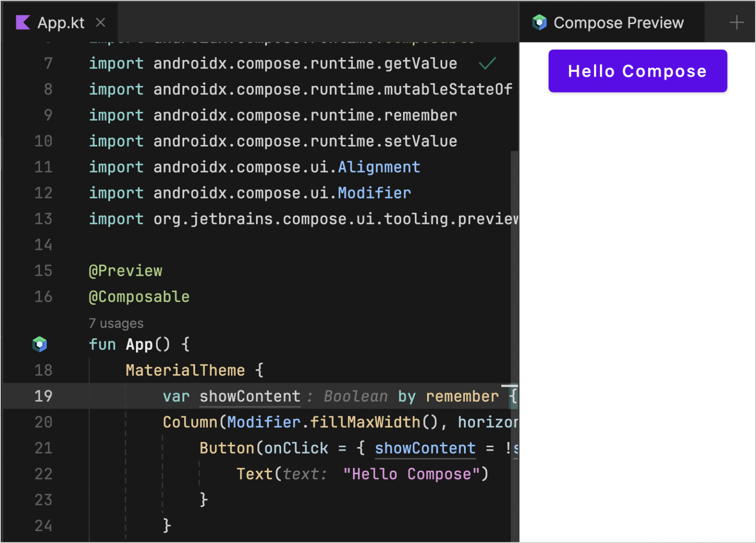Click the Compose logo beside the preview title
Viewport: 756px width, 543px height.
[x=539, y=22]
